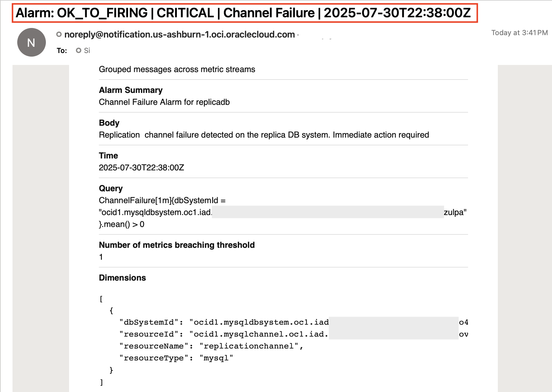
Task: Select the recipient name Si
Action: pos(87,51)
